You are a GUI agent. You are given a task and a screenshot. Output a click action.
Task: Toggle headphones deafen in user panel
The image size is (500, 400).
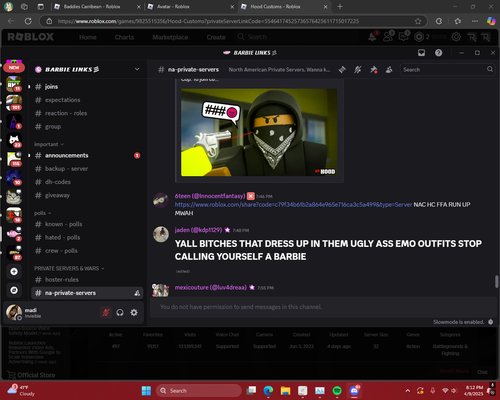120,313
